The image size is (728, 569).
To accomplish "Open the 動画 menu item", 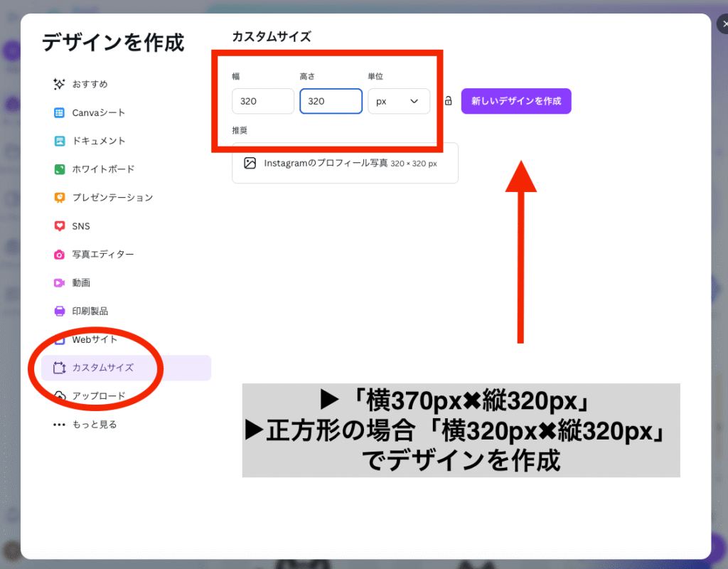I will (127, 283).
